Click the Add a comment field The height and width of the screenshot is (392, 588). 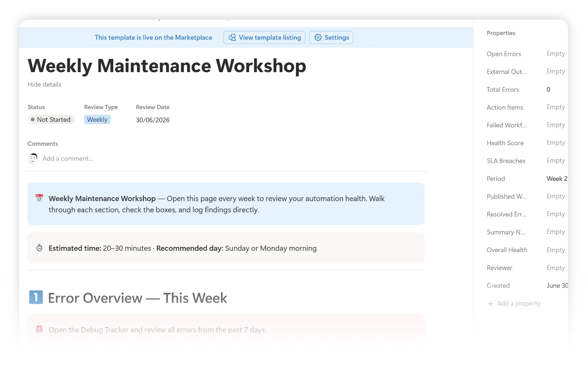(x=68, y=159)
